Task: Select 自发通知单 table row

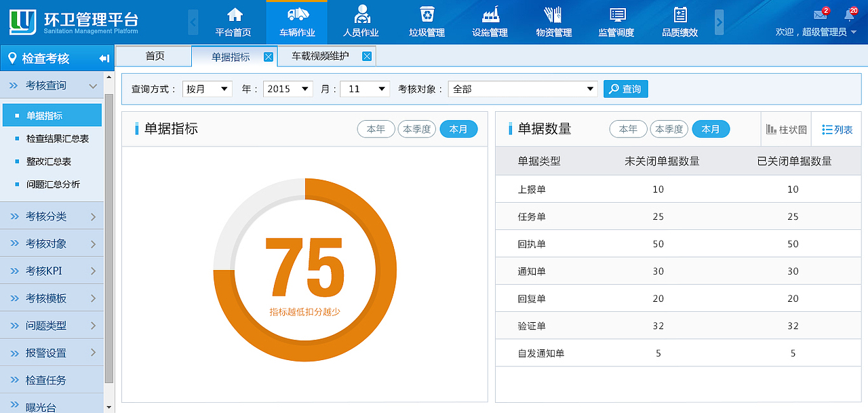Action: 678,353
